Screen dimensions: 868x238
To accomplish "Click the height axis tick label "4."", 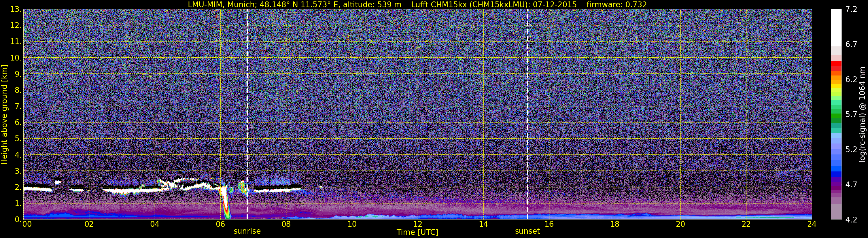I will pyautogui.click(x=18, y=155).
